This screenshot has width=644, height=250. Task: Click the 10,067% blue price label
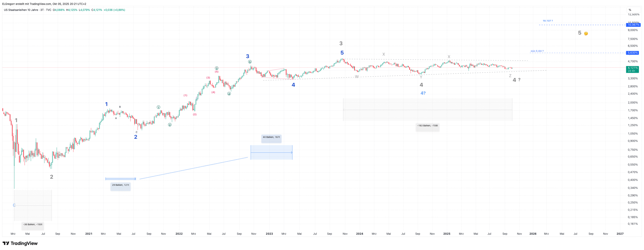(x=633, y=25)
